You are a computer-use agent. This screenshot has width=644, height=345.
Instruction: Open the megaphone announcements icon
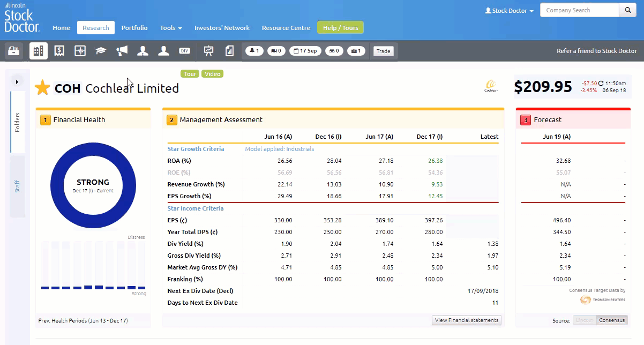[122, 51]
